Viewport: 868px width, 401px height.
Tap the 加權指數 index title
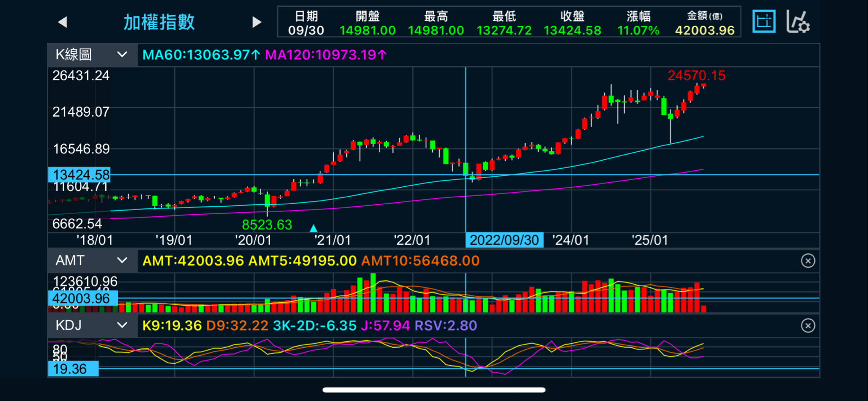point(159,22)
